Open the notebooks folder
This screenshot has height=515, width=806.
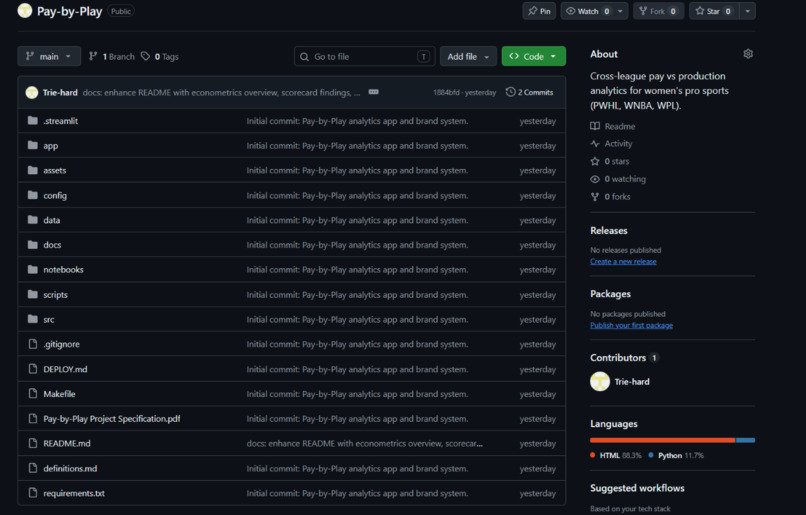click(63, 269)
